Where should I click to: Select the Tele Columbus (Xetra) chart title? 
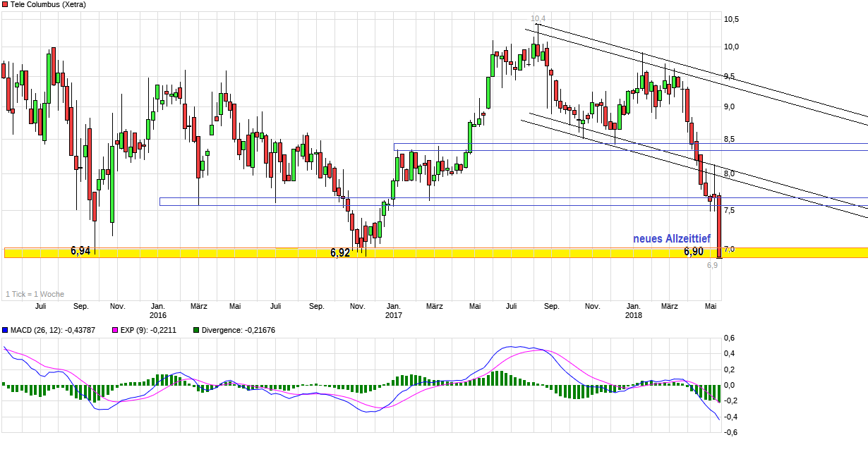coord(48,4)
